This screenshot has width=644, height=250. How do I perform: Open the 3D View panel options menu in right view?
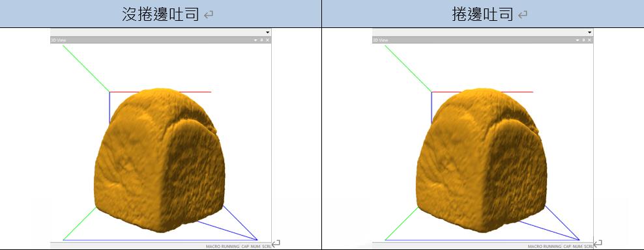(578, 40)
